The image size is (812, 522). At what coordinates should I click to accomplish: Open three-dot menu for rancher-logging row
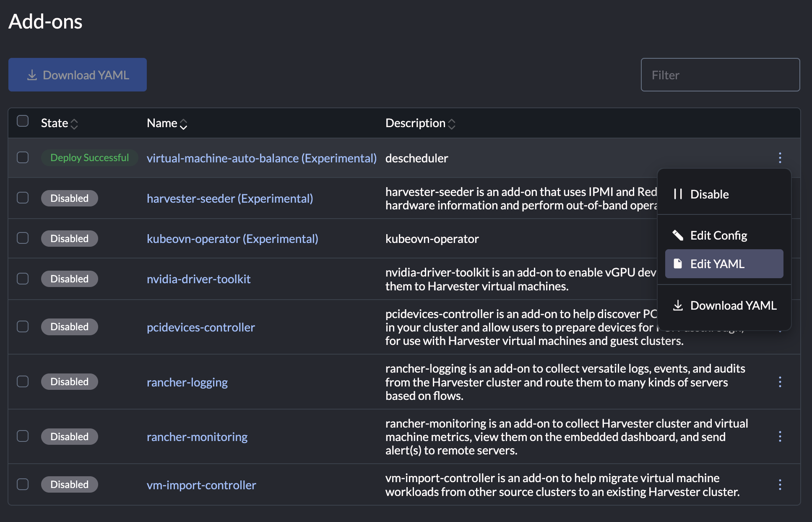[780, 382]
